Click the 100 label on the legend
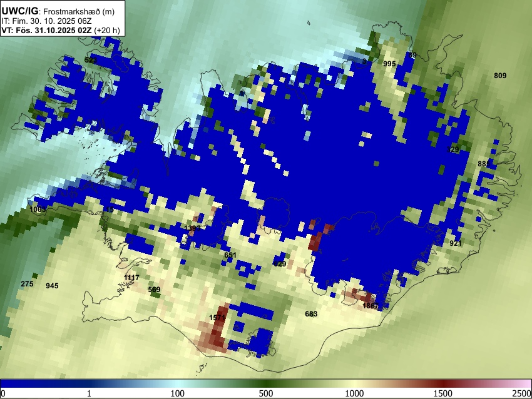This screenshot has width=532, height=399. pos(177,393)
